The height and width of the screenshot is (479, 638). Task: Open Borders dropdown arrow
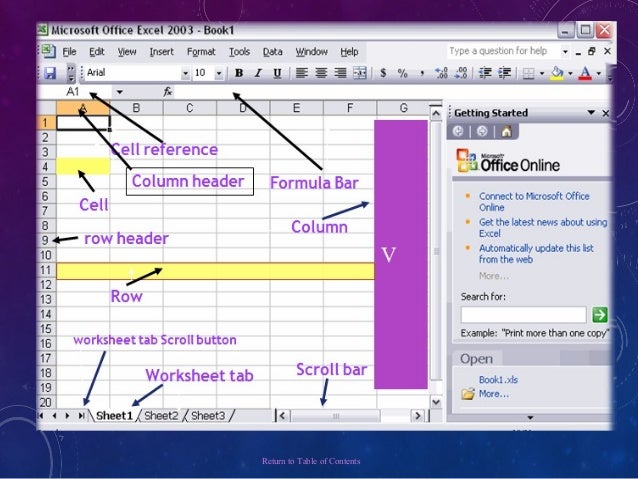click(x=542, y=74)
